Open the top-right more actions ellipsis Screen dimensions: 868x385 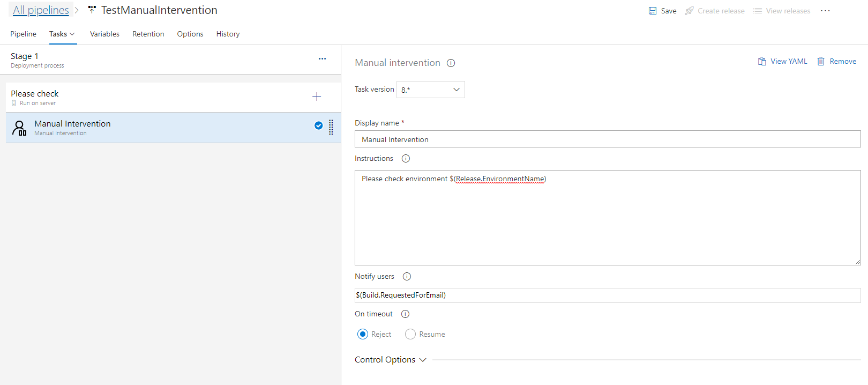tap(825, 11)
